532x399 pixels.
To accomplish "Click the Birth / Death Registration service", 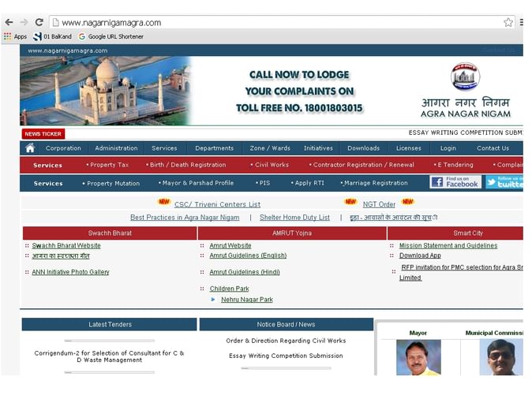I will click(x=187, y=166).
